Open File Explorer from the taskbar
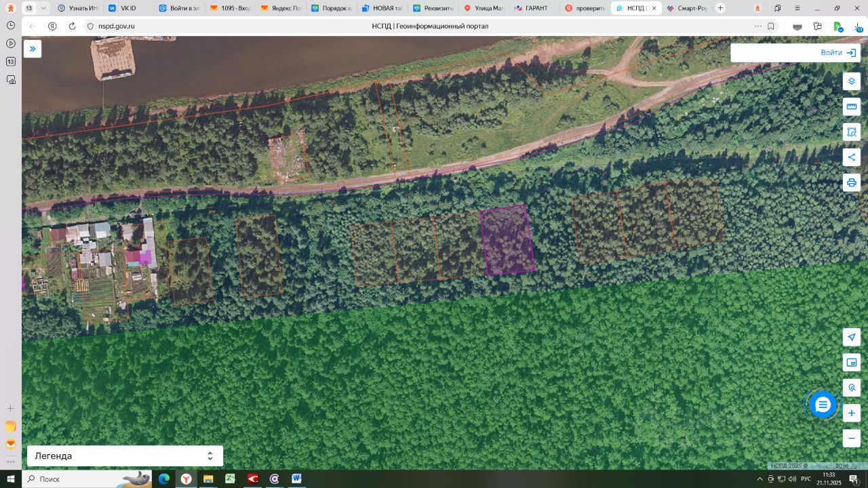Image resolution: width=868 pixels, height=488 pixels. (x=208, y=479)
